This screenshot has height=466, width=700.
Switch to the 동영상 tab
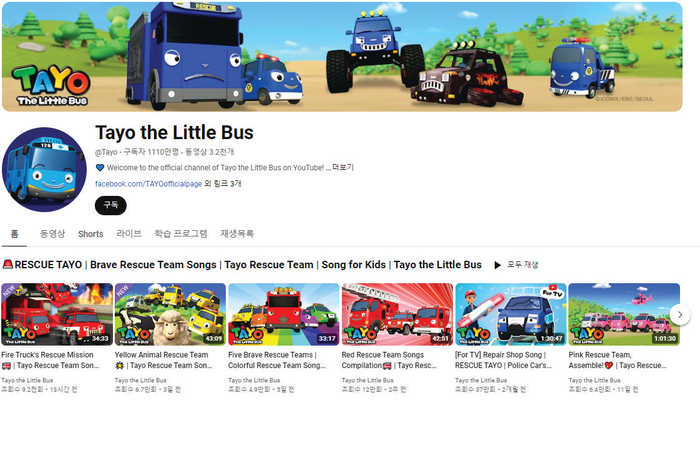[52, 233]
